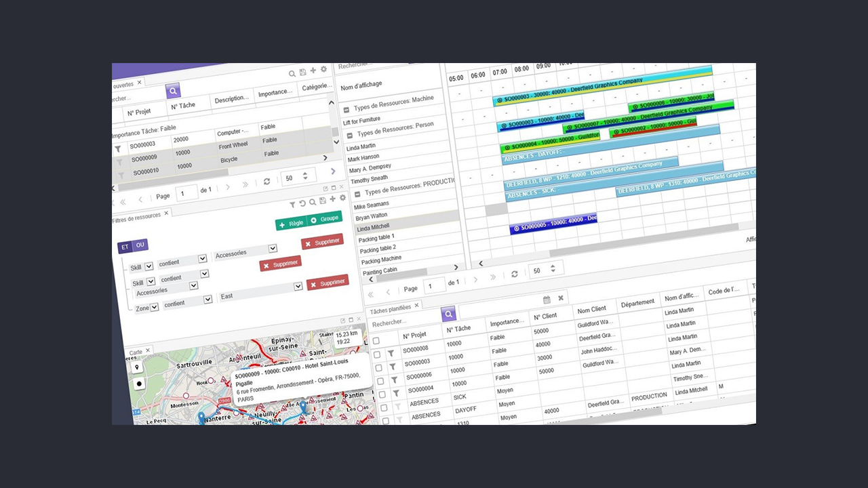
Task: Click the filter funnel icon on row SO000010
Action: [x=122, y=175]
